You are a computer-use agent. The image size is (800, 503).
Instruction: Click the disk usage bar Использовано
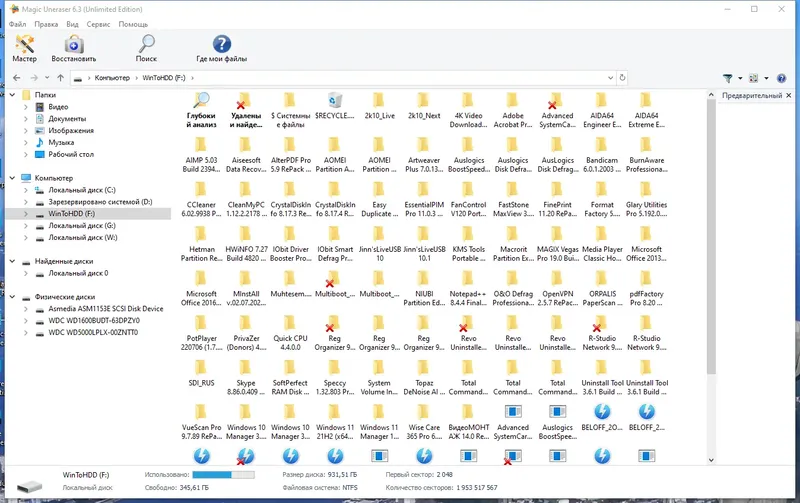[x=223, y=475]
